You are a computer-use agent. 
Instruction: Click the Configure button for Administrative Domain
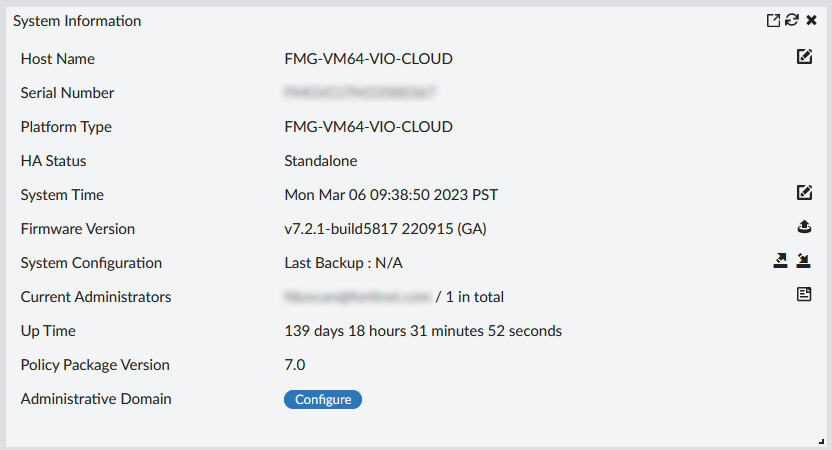click(323, 400)
